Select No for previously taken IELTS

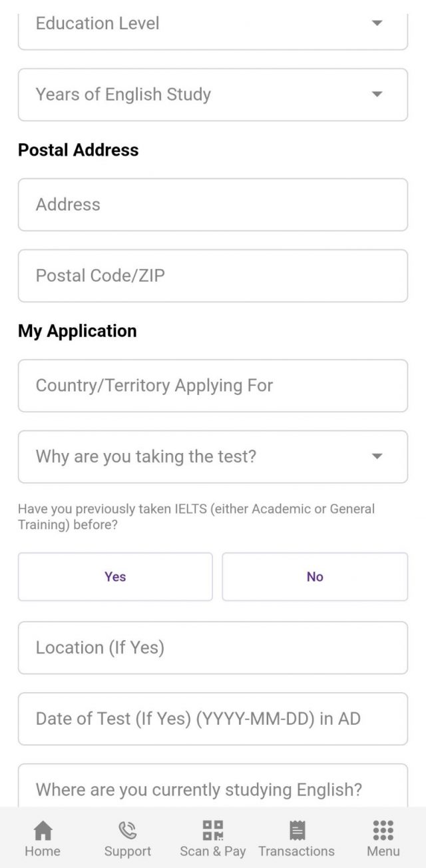coord(314,577)
